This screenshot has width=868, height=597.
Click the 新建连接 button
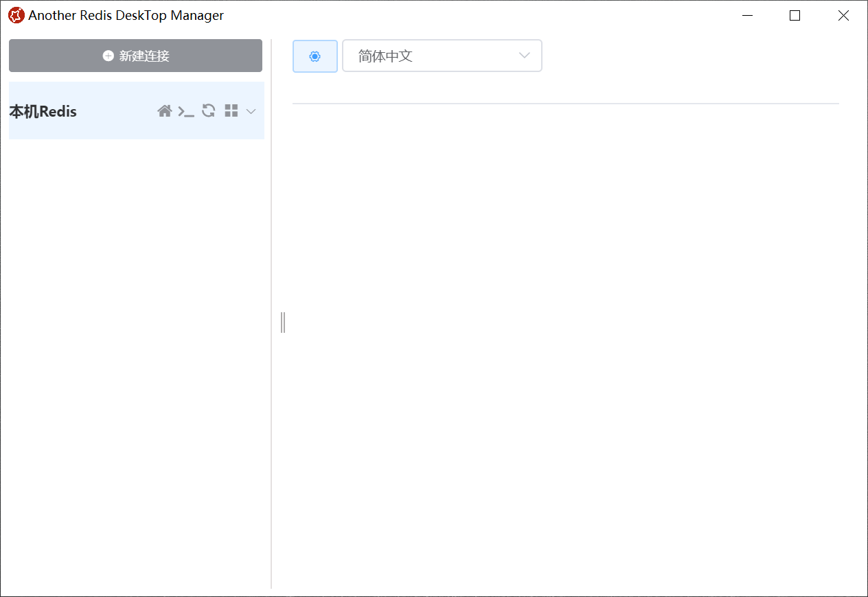pos(135,56)
